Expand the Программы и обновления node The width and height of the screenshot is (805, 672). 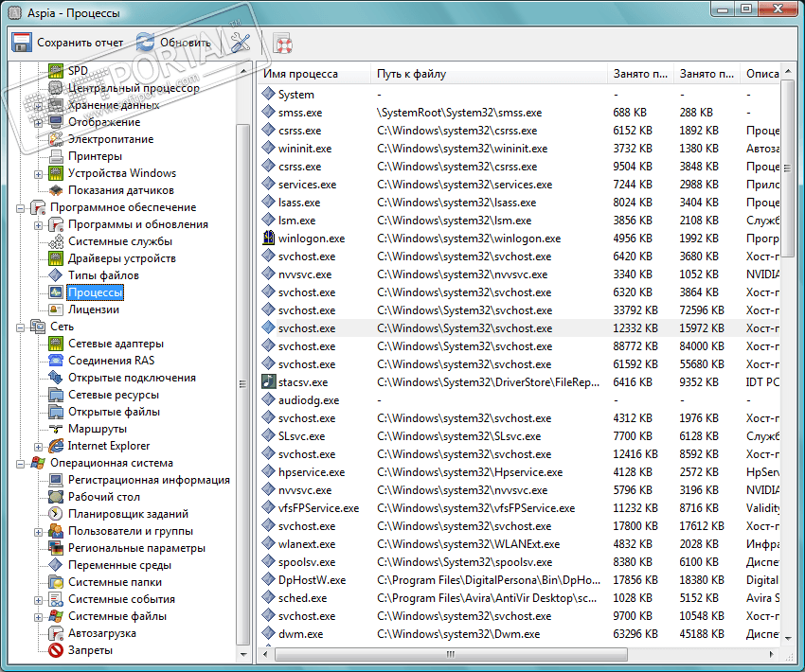tap(38, 225)
